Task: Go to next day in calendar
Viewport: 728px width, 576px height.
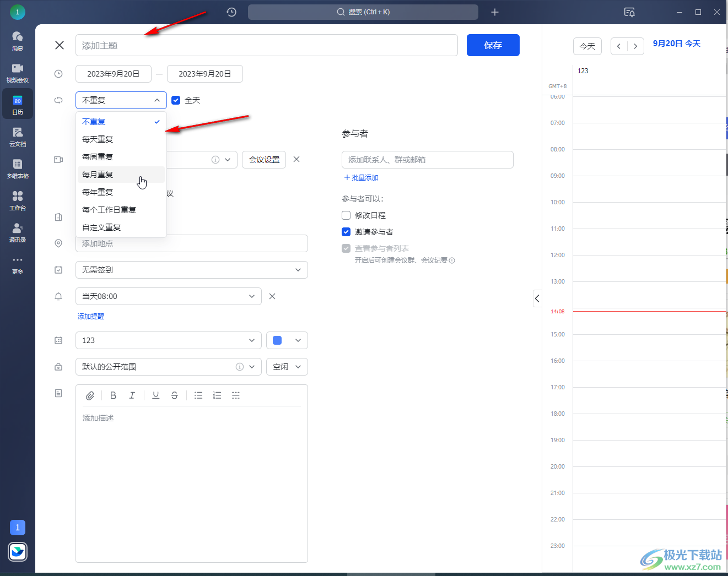Action: pyautogui.click(x=635, y=46)
